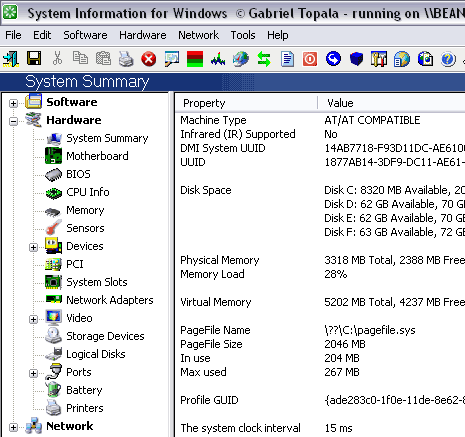Open the Tools menu
The image size is (465, 437).
pos(243,35)
